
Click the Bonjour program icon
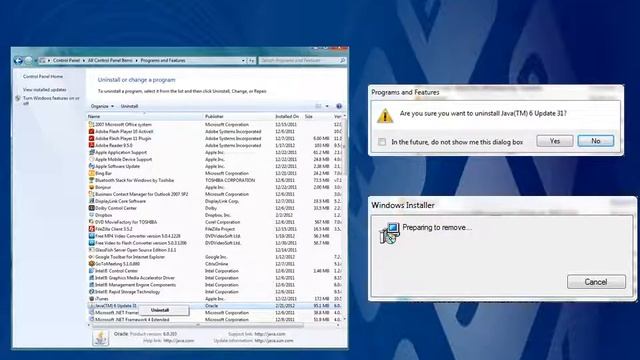(91, 187)
